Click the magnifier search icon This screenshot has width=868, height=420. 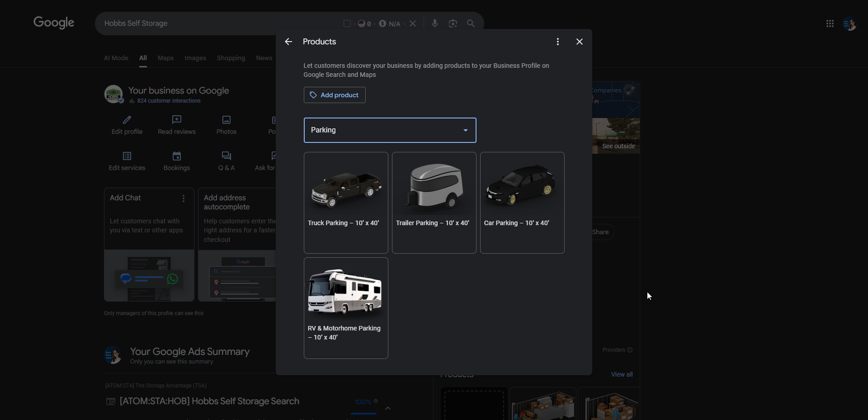tap(471, 24)
